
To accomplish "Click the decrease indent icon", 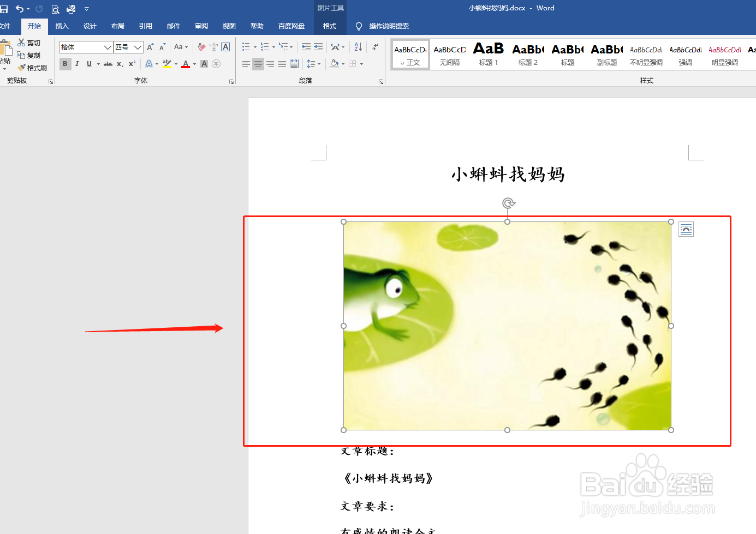I will pyautogui.click(x=306, y=47).
